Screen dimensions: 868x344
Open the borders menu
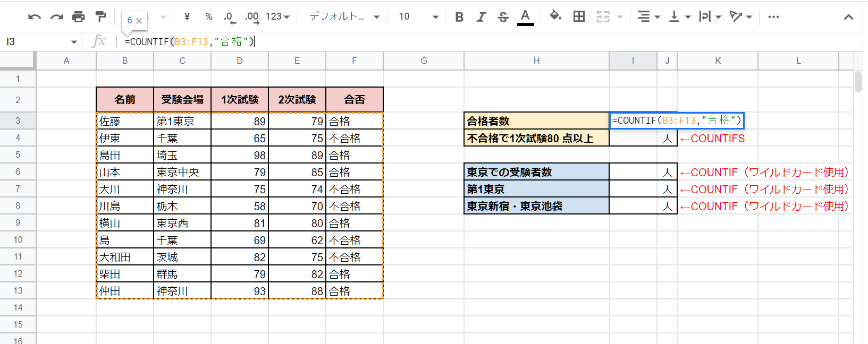pos(579,16)
